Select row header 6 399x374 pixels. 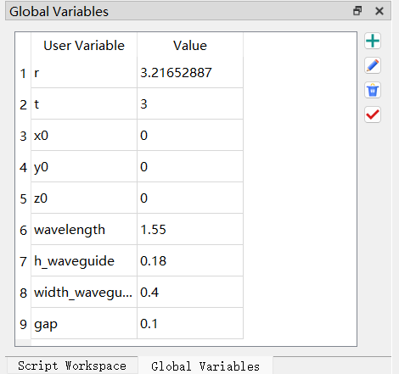tap(23, 230)
